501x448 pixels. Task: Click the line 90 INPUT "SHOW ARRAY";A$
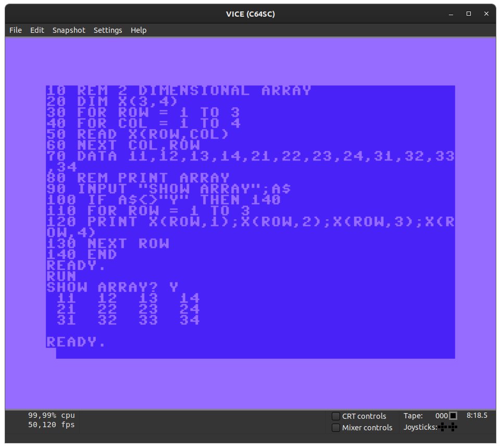click(x=168, y=189)
